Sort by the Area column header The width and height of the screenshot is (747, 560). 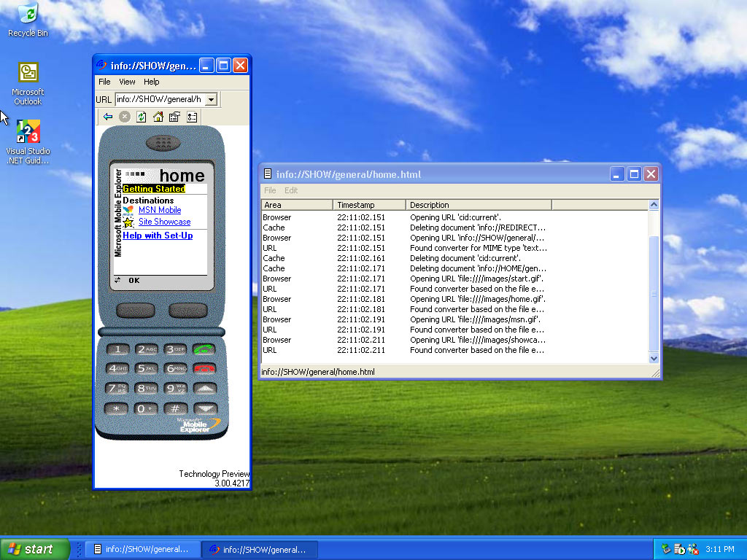(x=297, y=205)
